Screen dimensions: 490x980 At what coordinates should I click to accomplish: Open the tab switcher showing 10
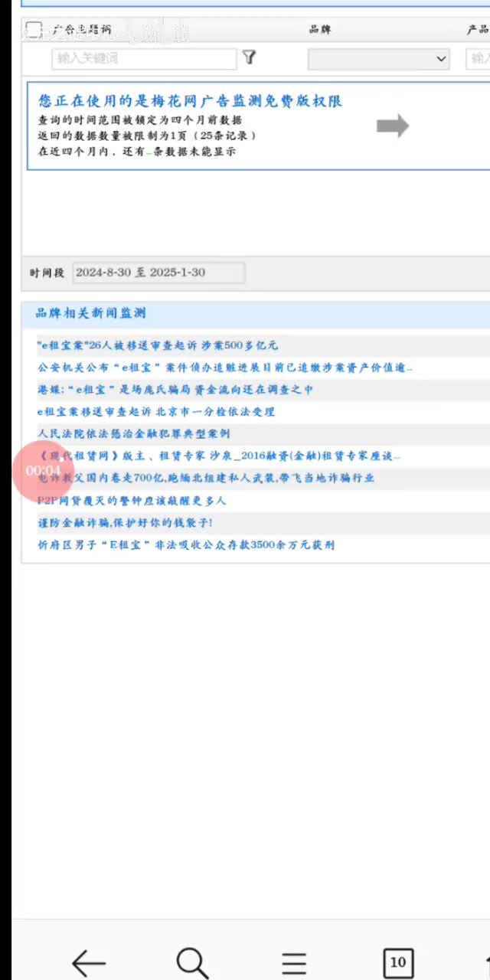click(398, 962)
